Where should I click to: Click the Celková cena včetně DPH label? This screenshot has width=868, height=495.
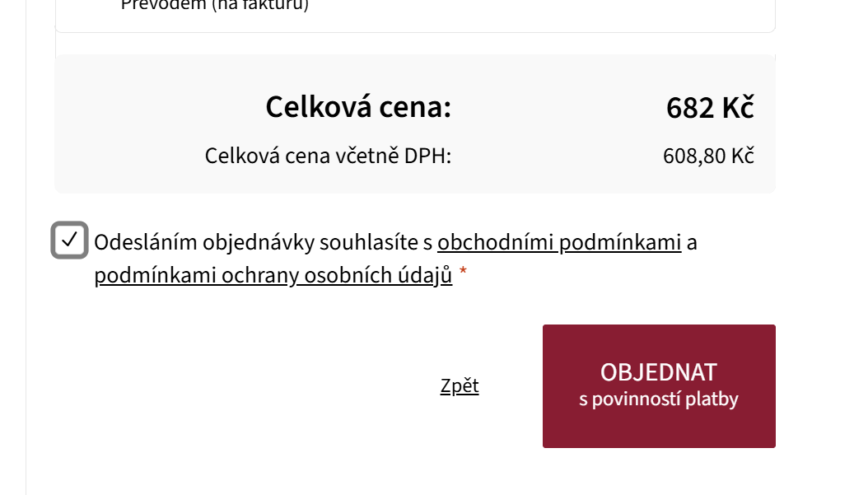328,156
